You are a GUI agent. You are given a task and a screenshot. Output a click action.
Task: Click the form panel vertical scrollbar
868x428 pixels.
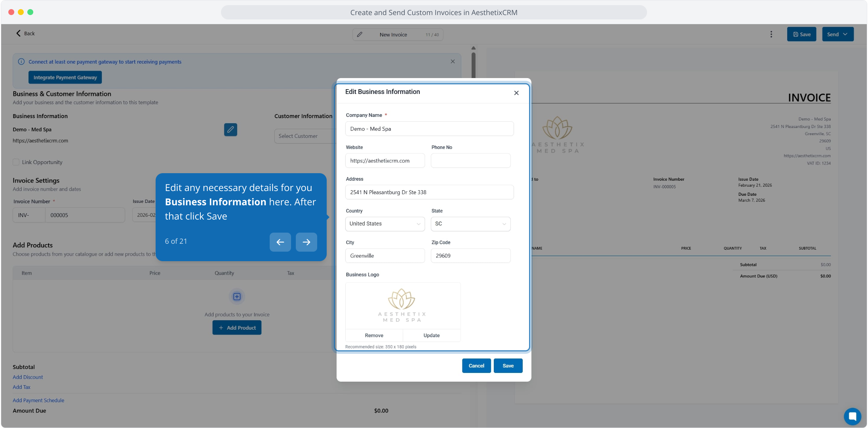(x=473, y=63)
